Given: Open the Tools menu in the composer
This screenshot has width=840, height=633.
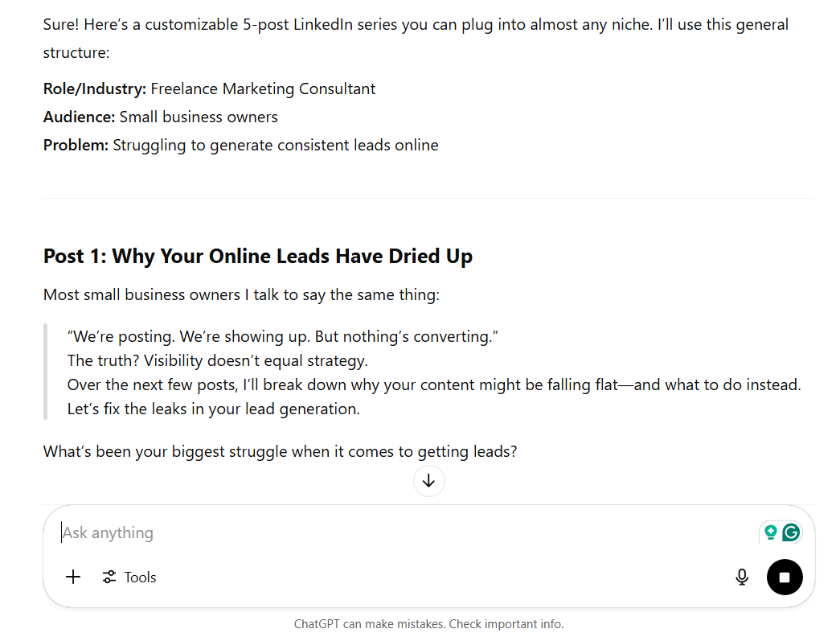Looking at the screenshot, I should click(129, 578).
